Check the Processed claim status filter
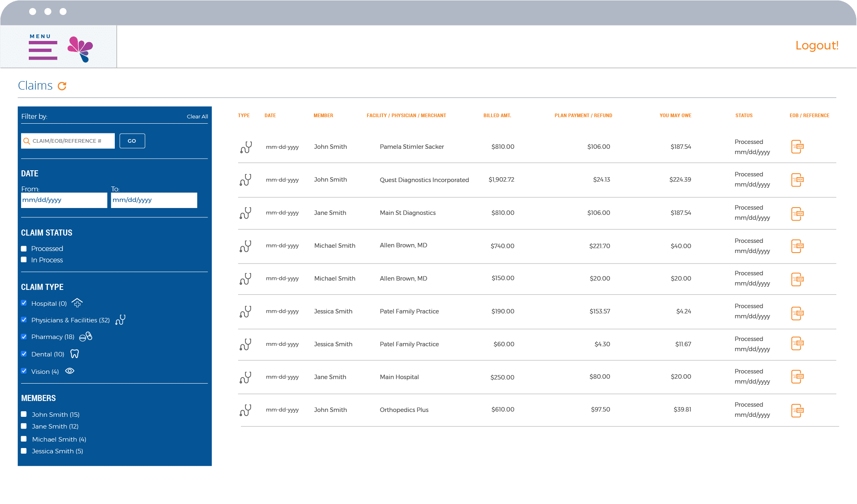Screen dimensions: 857x504 point(24,249)
